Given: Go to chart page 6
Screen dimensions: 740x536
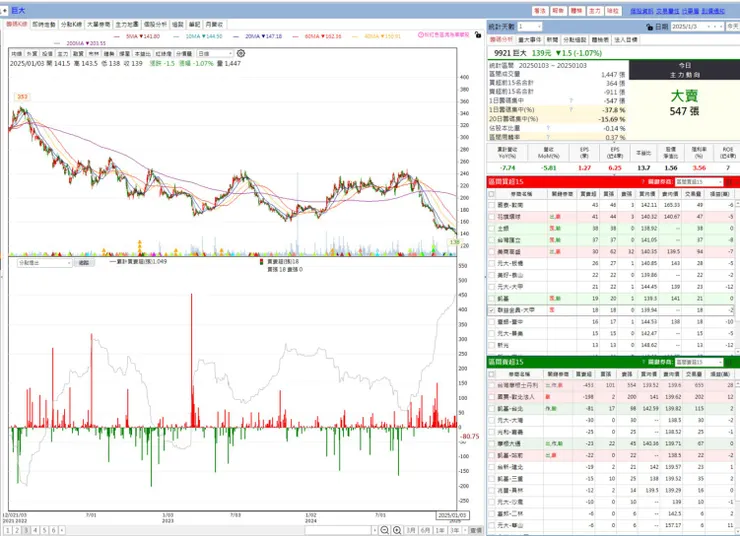Looking at the screenshot, I should tap(53, 530).
